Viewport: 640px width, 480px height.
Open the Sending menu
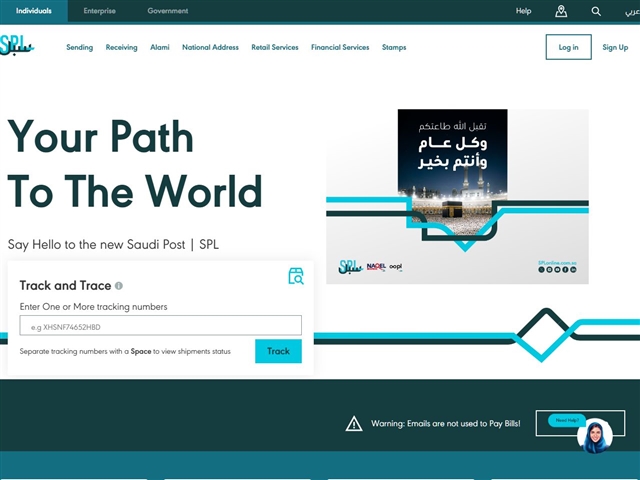80,47
